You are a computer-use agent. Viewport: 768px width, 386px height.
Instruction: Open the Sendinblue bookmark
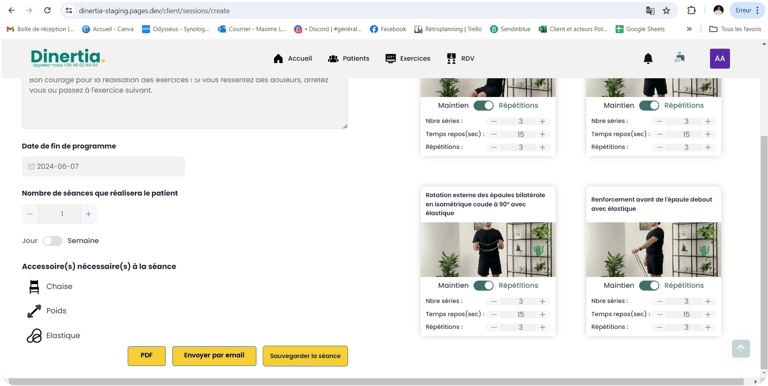point(510,29)
